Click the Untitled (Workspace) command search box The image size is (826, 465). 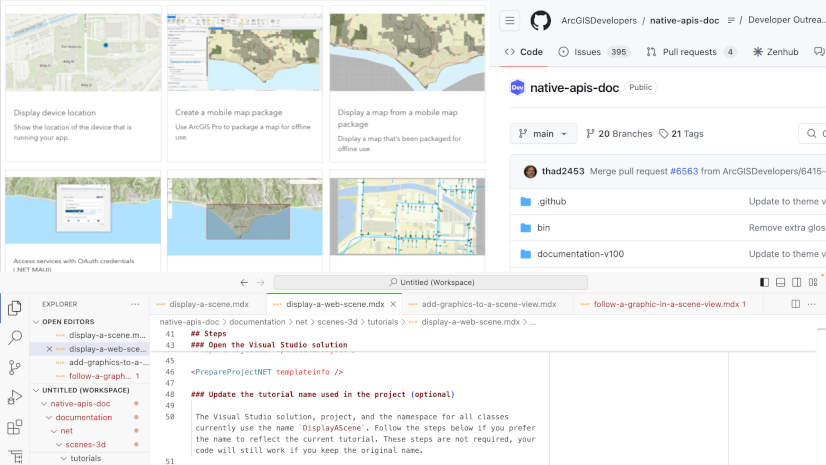click(x=430, y=282)
